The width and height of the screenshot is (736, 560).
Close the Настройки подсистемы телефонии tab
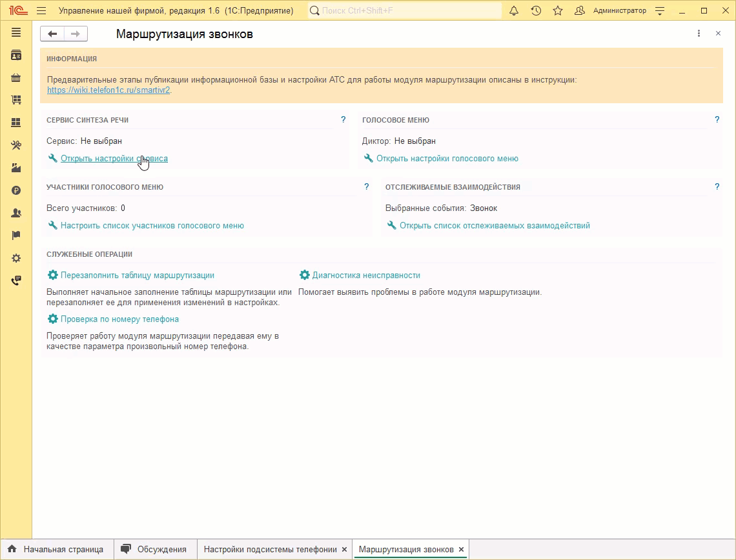345,550
